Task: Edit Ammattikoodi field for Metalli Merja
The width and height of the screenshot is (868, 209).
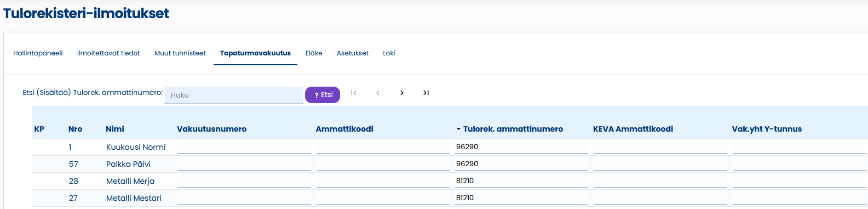Action: click(383, 181)
